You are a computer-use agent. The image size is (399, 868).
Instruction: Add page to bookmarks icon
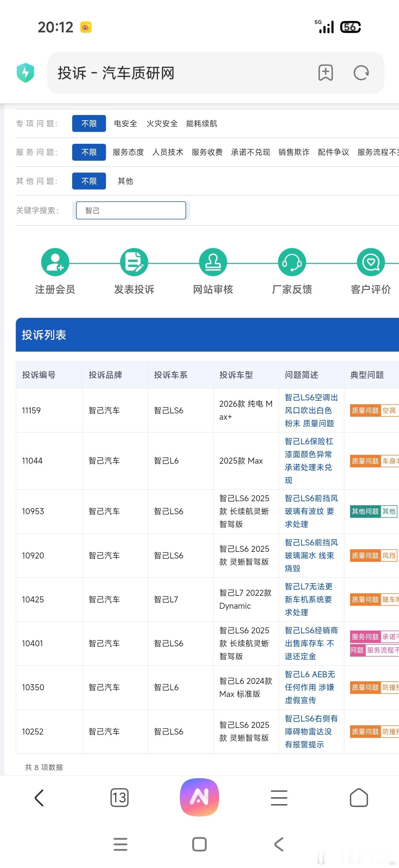(x=326, y=73)
